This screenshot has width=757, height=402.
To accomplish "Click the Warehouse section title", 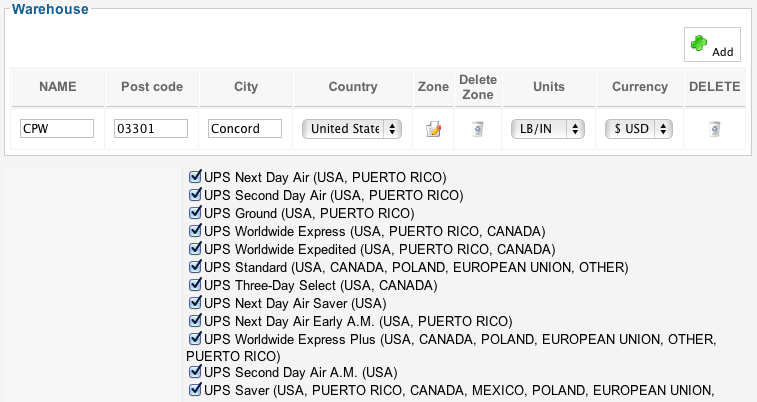I will click(x=50, y=9).
